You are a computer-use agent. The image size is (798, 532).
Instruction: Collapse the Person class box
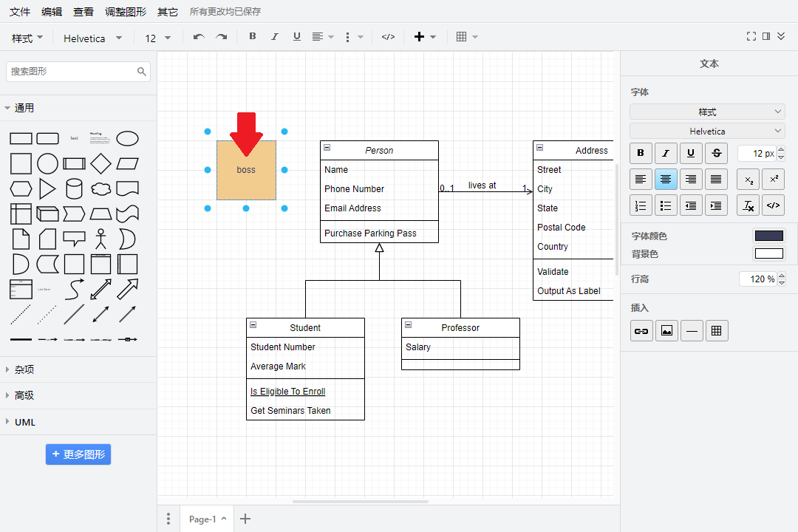click(327, 148)
